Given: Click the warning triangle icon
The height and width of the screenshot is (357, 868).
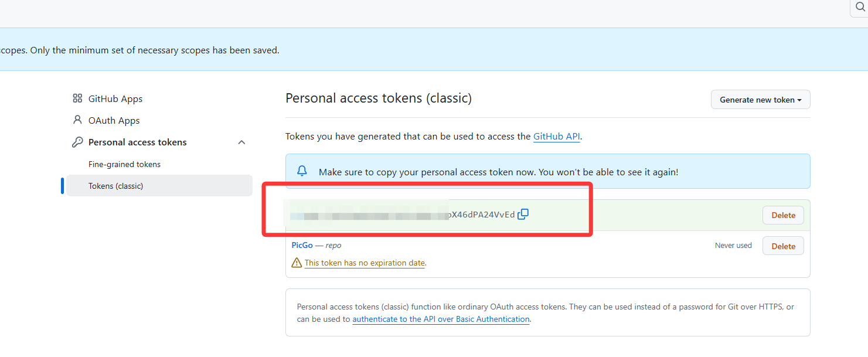Looking at the screenshot, I should point(297,263).
